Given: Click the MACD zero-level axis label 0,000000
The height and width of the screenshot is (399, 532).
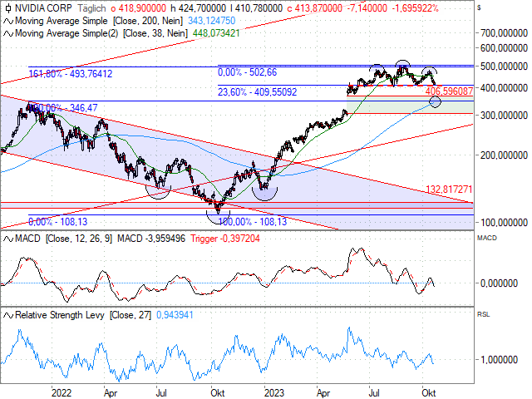Looking at the screenshot, I should (x=499, y=283).
